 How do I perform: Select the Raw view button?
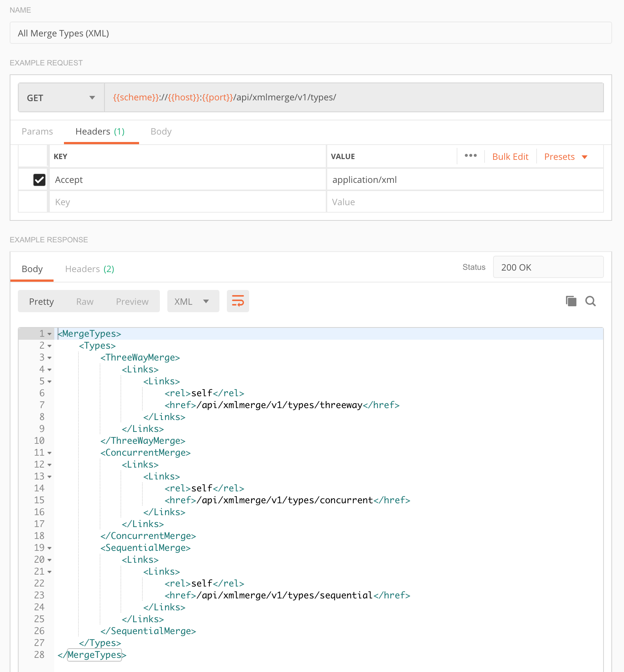click(x=85, y=302)
